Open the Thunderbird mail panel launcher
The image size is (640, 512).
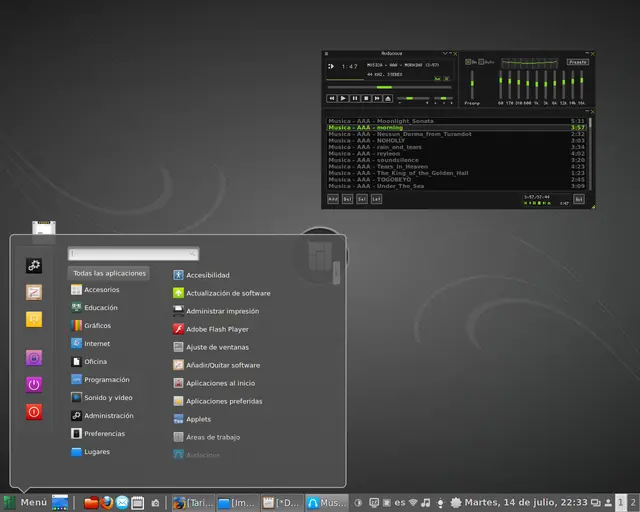pos(122,503)
